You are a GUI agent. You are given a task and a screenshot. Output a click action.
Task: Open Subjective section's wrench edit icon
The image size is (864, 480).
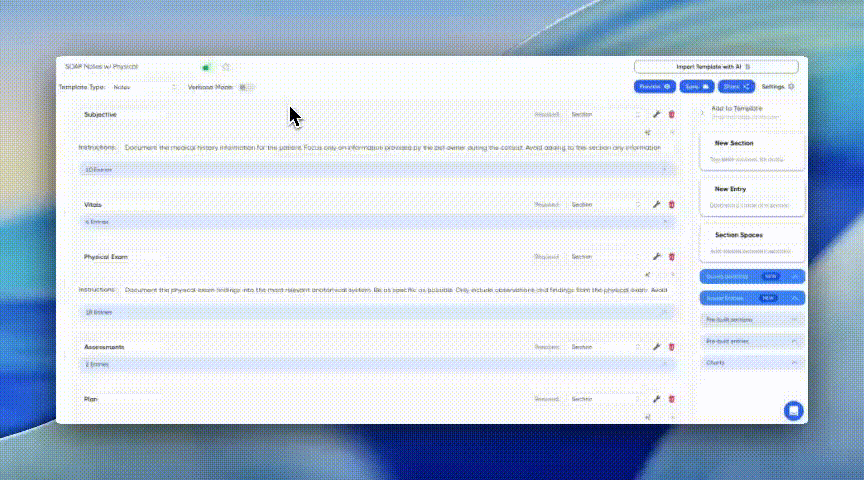pyautogui.click(x=656, y=114)
